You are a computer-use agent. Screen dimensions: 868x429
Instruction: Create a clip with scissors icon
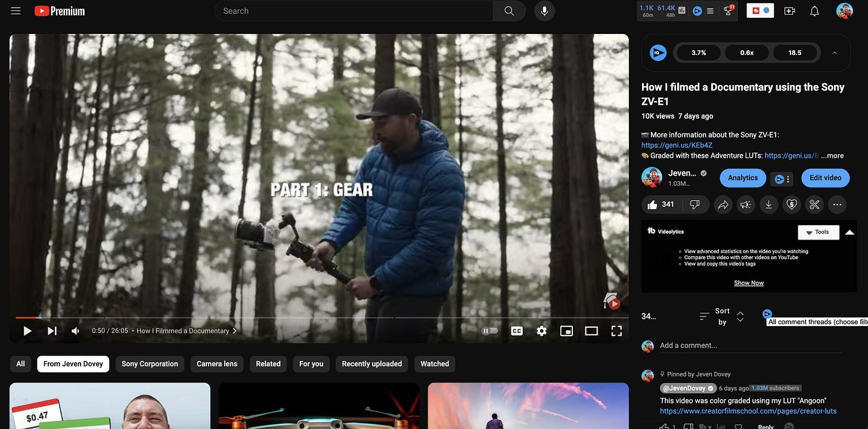814,204
